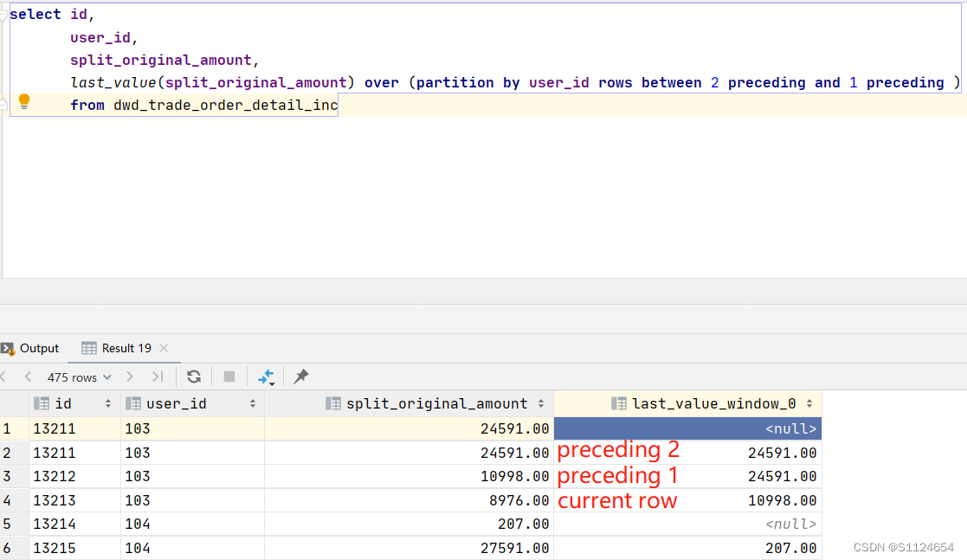Pin the result tab

pyautogui.click(x=301, y=377)
